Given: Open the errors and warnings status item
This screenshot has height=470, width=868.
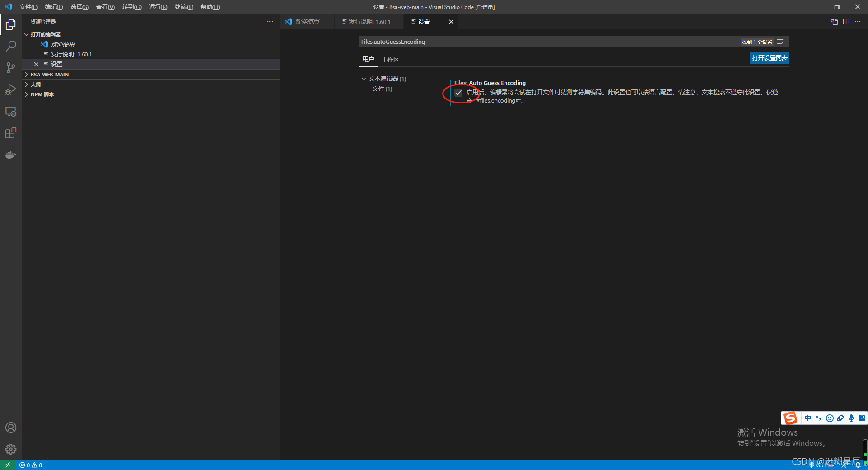Looking at the screenshot, I should pos(31,465).
